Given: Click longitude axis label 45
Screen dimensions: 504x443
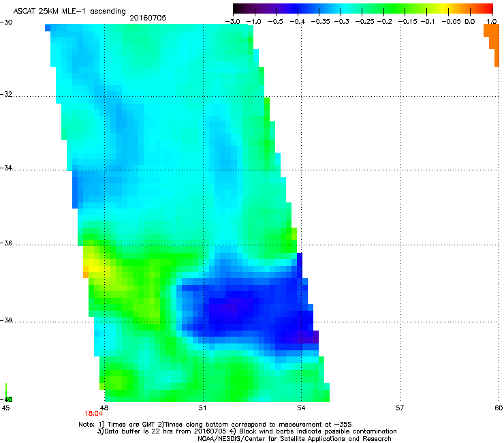Looking at the screenshot, I should 5,408.
